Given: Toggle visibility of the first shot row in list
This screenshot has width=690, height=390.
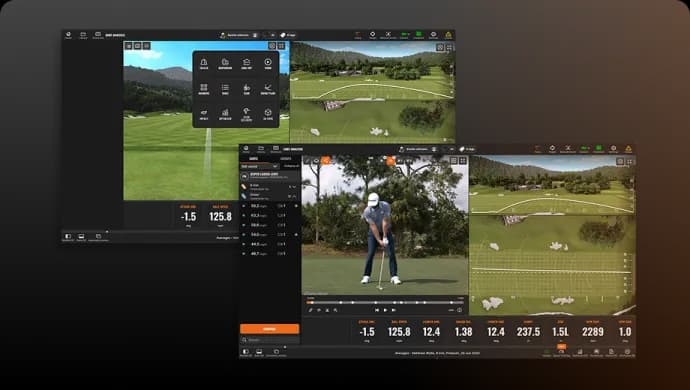Looking at the screenshot, I should click(244, 206).
